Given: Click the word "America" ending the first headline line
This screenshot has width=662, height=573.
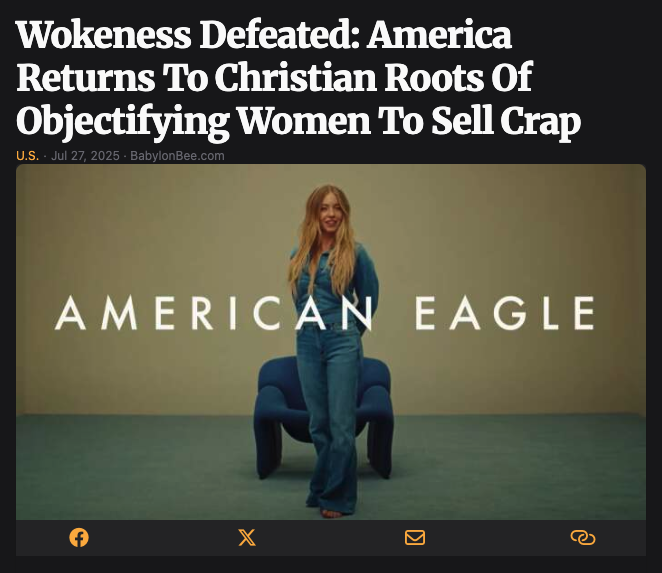Looking at the screenshot, I should (440, 35).
